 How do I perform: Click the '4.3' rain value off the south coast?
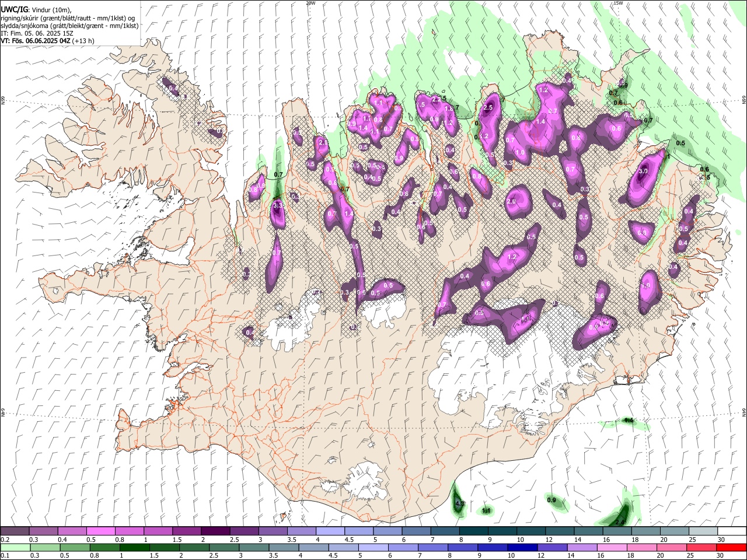[459, 503]
